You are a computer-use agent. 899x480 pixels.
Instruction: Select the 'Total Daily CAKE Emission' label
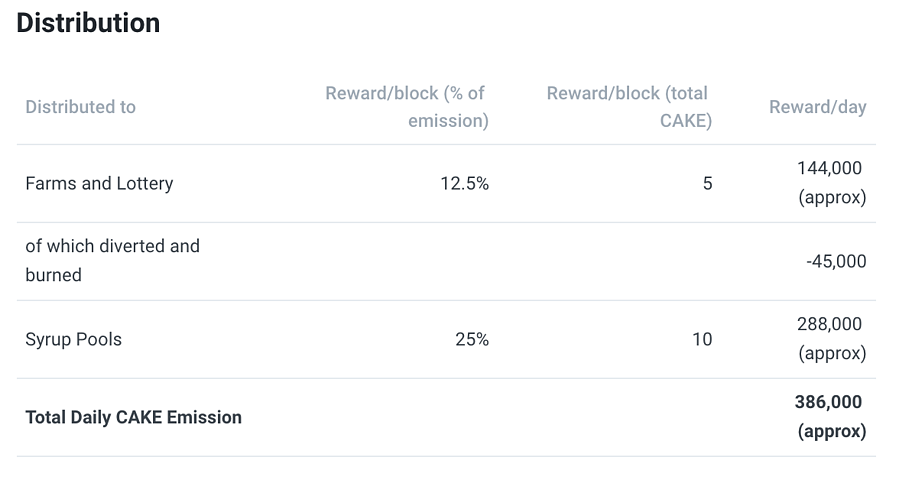point(133,417)
